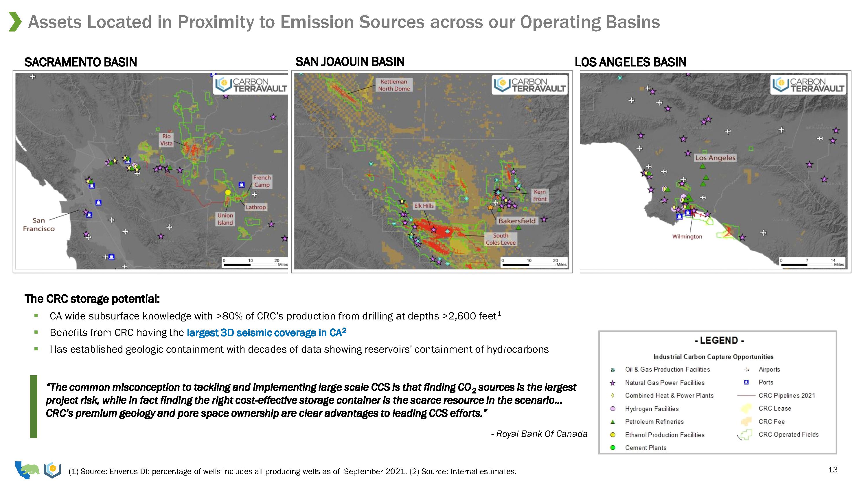
Task: Click the Elk Hills map label
Action: (x=424, y=206)
